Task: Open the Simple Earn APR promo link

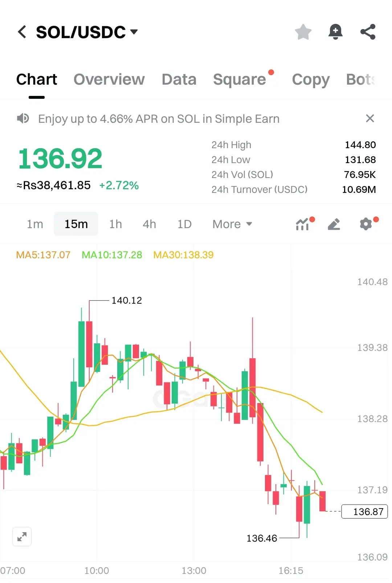Action: [x=159, y=119]
